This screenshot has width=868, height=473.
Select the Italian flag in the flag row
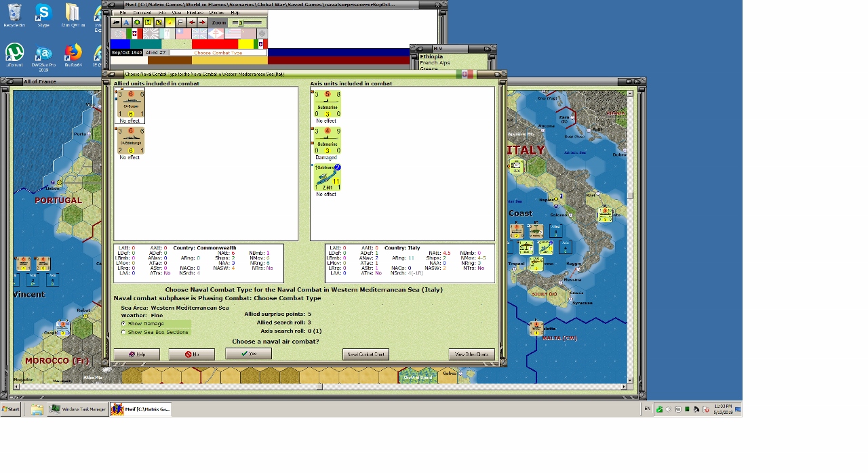tap(135, 33)
